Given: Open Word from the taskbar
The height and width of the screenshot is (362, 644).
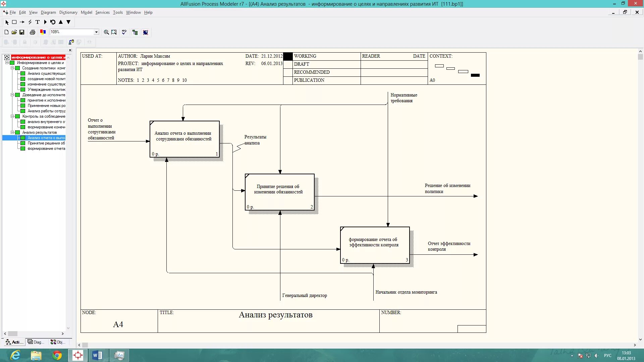Looking at the screenshot, I should point(97,355).
